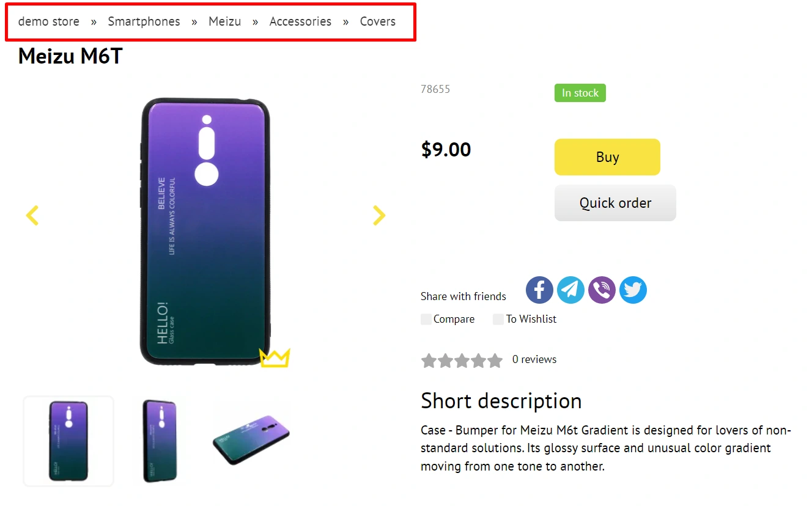Share product on Facebook
Screen dimensions: 812x506
point(539,290)
